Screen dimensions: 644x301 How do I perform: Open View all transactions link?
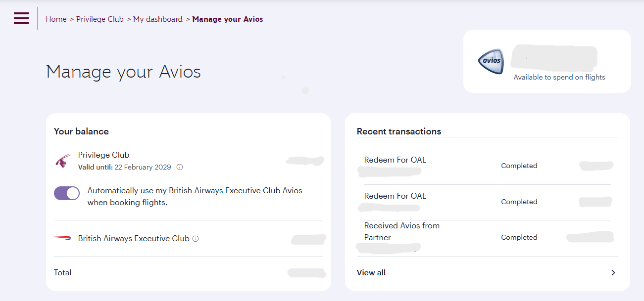[371, 272]
